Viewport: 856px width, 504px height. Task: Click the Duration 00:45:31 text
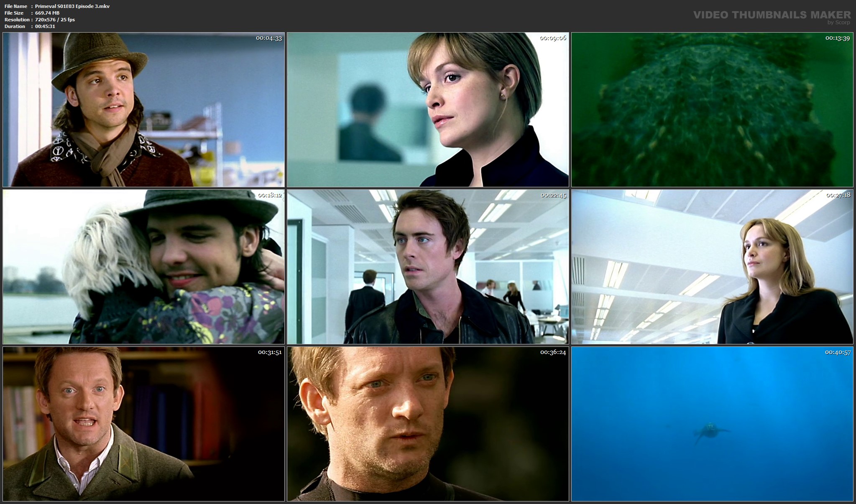pos(45,26)
